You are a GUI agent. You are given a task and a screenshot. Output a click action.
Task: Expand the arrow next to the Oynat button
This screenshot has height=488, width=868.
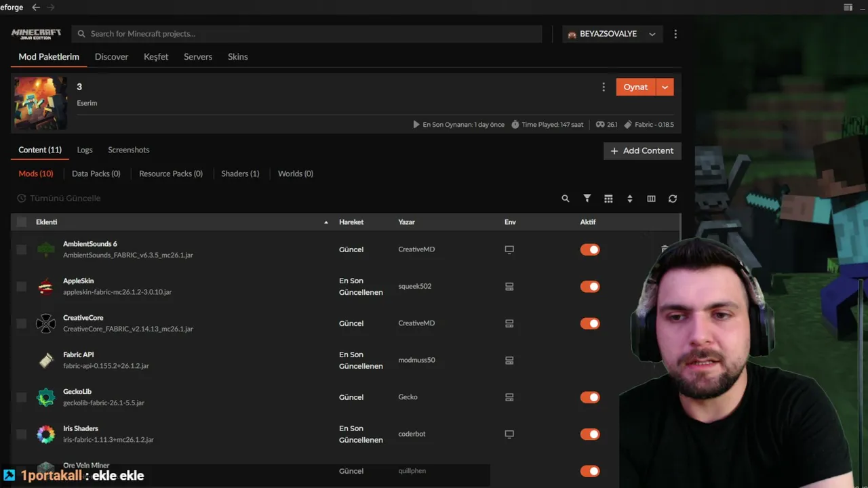tap(665, 87)
